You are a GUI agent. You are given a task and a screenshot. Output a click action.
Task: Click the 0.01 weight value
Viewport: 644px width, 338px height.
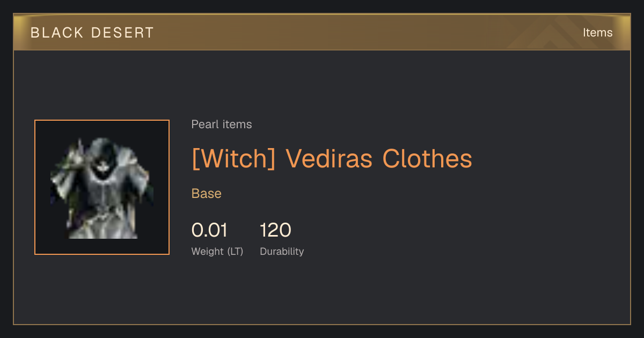[x=209, y=230]
